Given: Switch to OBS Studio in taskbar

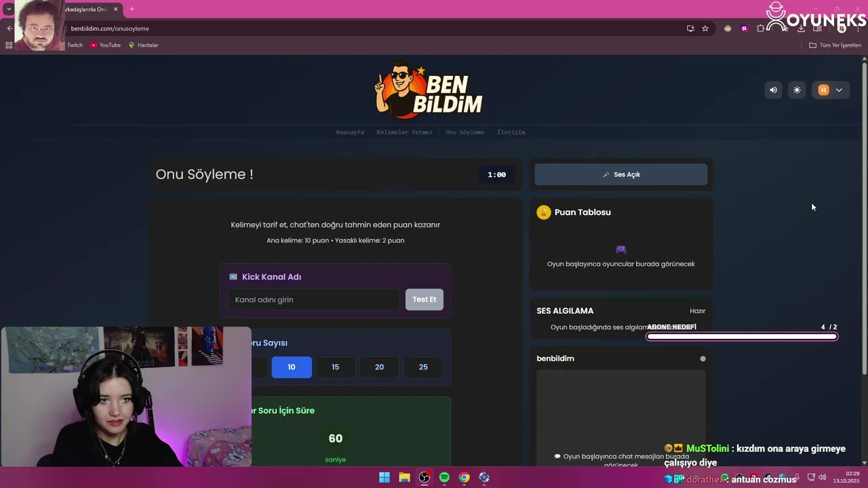Looking at the screenshot, I should (425, 478).
